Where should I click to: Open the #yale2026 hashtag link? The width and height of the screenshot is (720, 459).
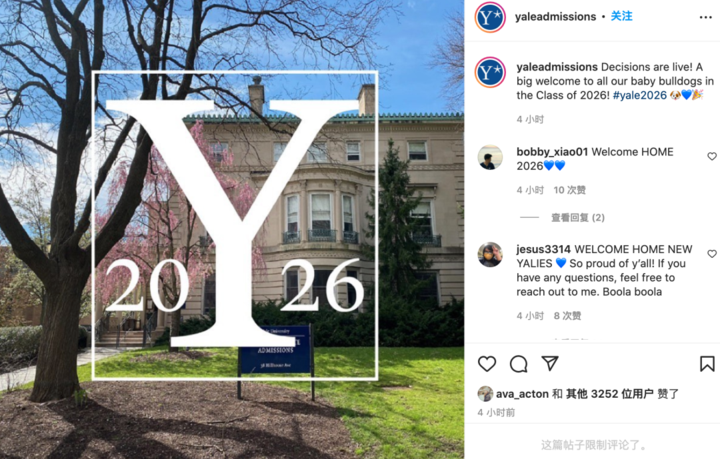click(x=640, y=95)
